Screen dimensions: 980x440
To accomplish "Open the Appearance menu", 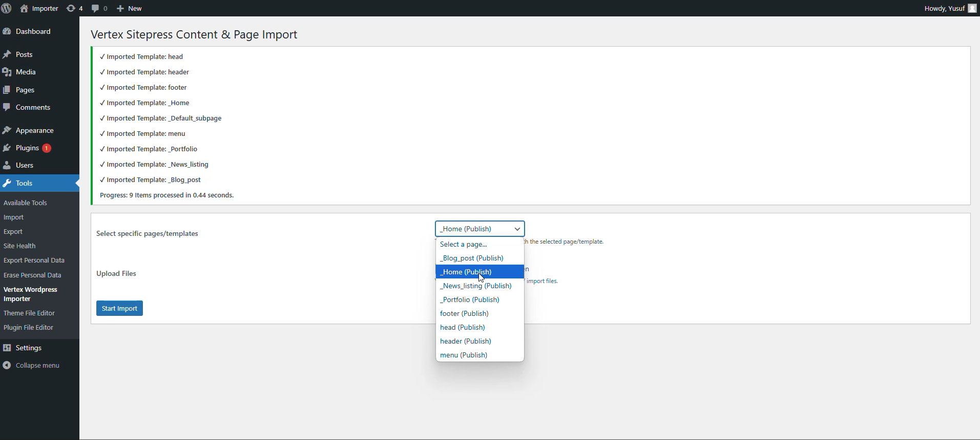I will pyautogui.click(x=39, y=130).
